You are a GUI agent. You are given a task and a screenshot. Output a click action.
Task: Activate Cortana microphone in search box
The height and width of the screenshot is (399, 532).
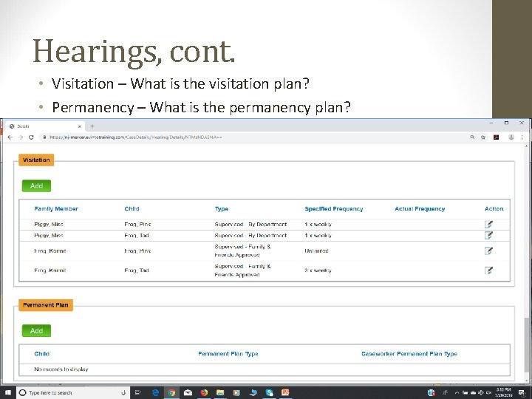(124, 392)
